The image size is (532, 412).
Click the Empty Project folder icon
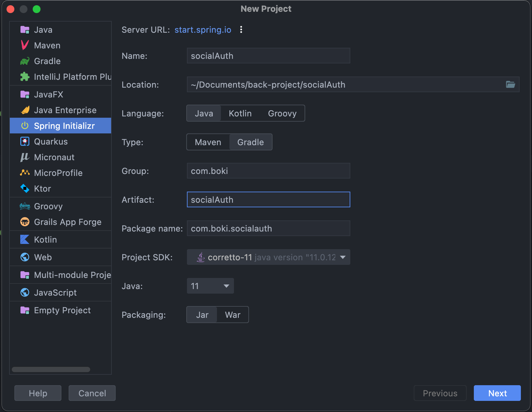click(x=25, y=310)
